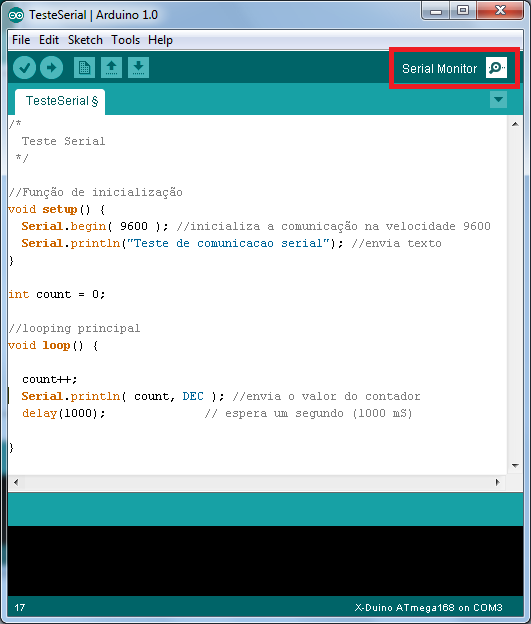This screenshot has height=624, width=531.
Task: Click the Arduino logo in title bar
Action: [16, 15]
